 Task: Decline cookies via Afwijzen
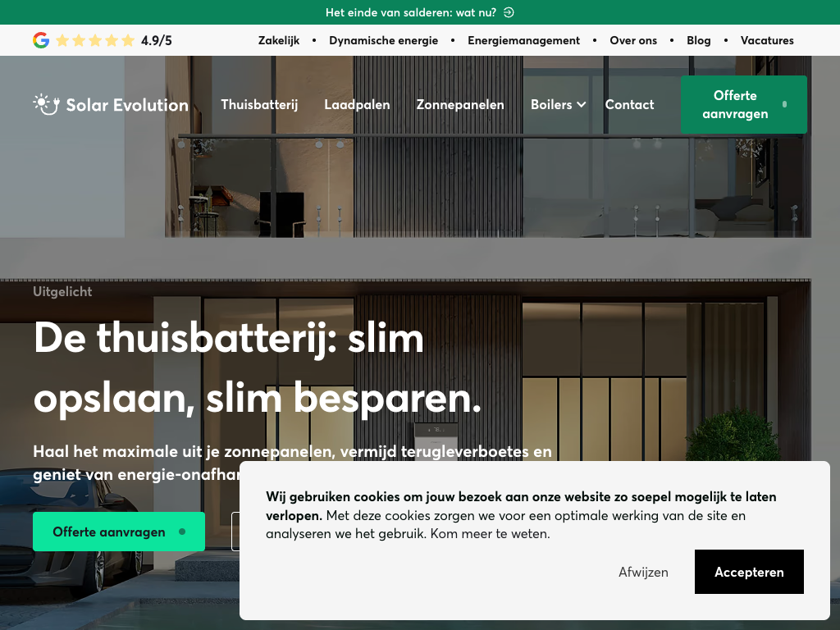coord(643,572)
